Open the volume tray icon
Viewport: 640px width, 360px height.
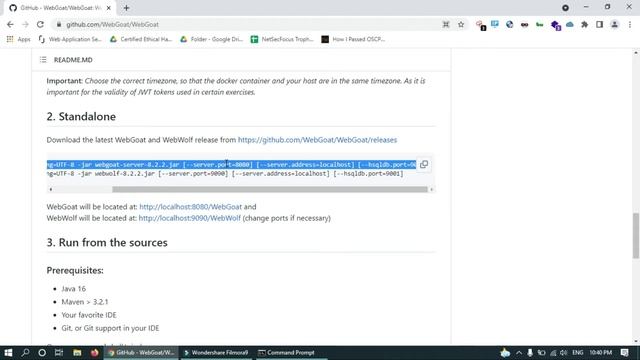pos(564,353)
